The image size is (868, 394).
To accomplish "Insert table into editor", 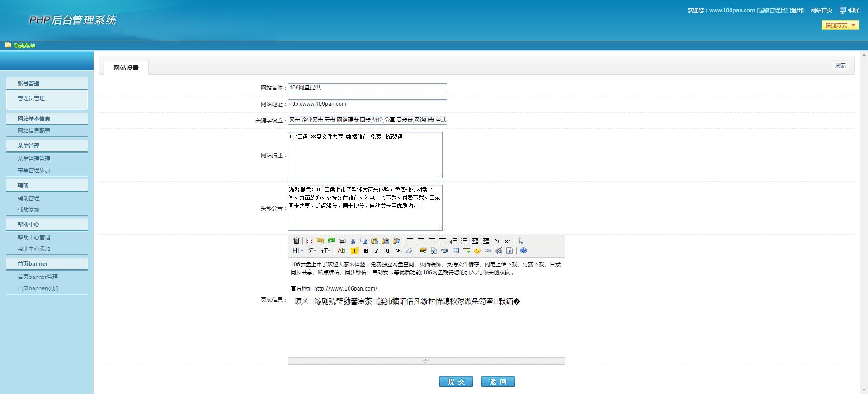I will click(456, 251).
